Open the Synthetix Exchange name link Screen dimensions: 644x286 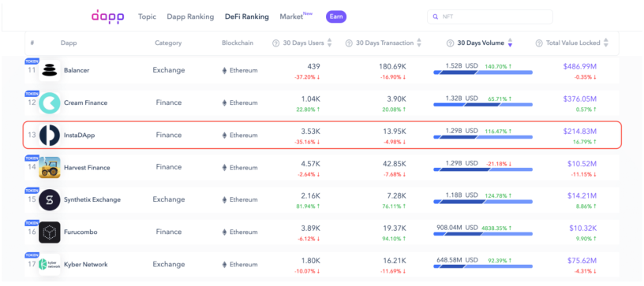point(92,200)
